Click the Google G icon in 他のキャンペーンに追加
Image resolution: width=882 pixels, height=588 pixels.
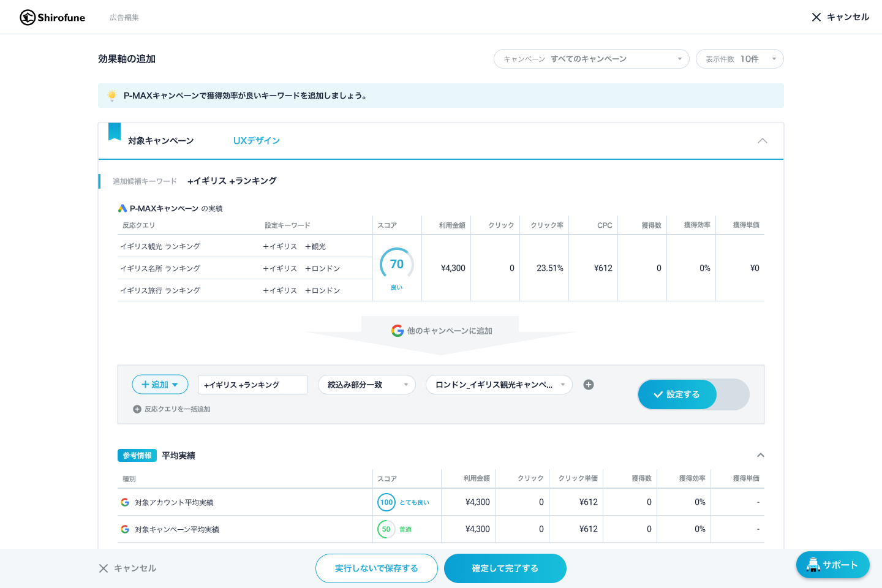[x=396, y=331]
